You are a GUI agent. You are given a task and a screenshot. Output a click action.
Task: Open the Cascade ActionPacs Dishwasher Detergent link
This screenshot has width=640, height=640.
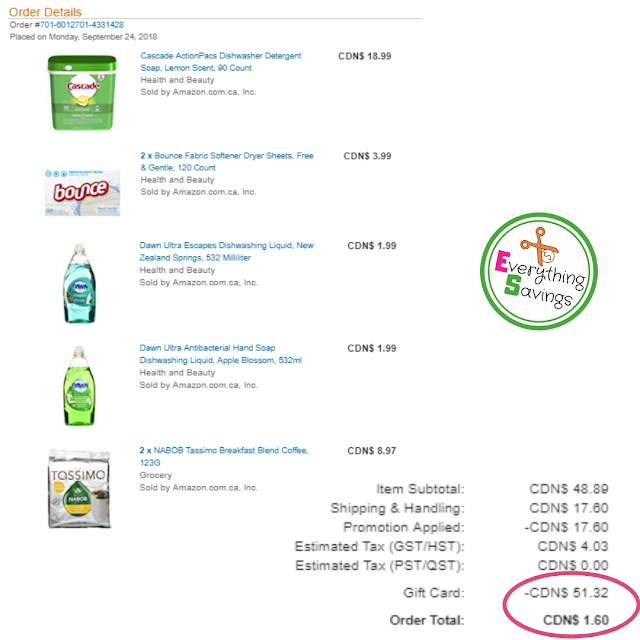(220, 62)
